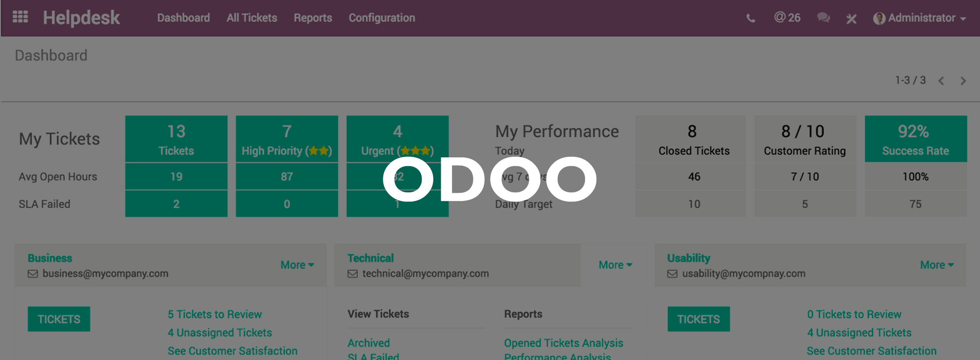Click the Usability team TICKETS button
Viewport: 980px width, 360px height.
(x=699, y=319)
